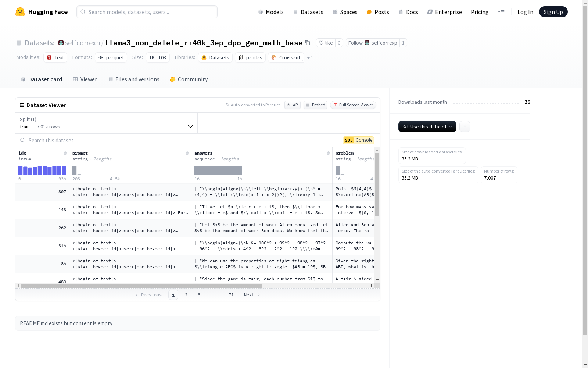Open Docs in navigation

[408, 12]
